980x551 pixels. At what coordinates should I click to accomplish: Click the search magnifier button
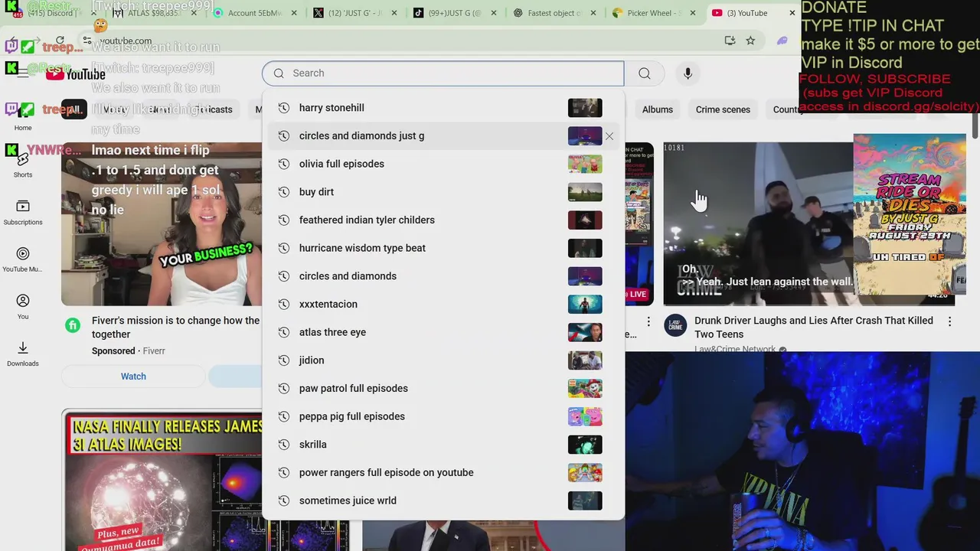tap(645, 73)
